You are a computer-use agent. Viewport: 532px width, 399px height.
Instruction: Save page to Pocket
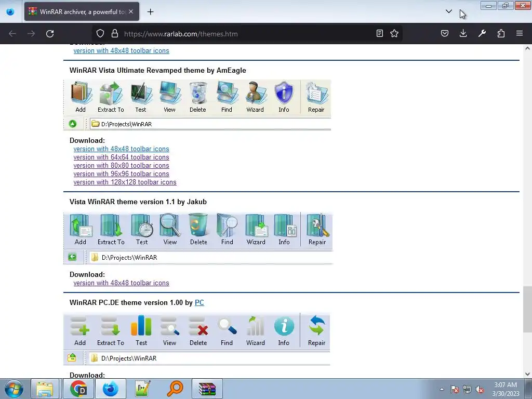tap(445, 34)
